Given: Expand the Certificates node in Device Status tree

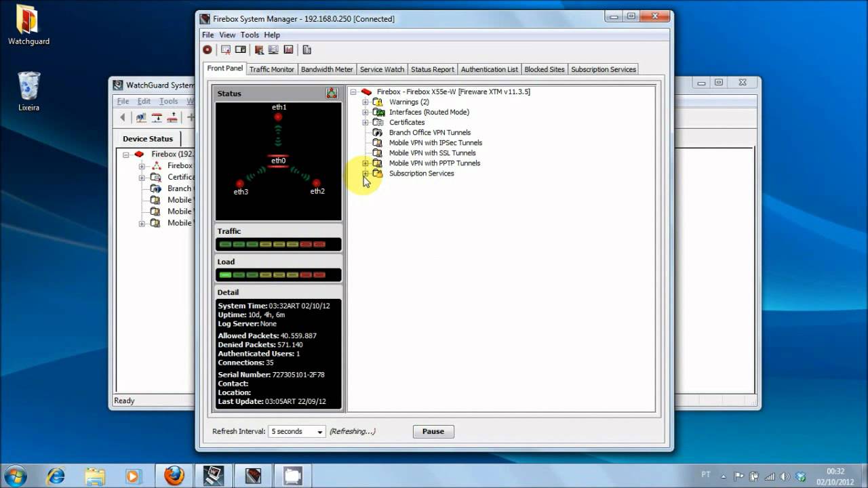Looking at the screenshot, I should [142, 178].
